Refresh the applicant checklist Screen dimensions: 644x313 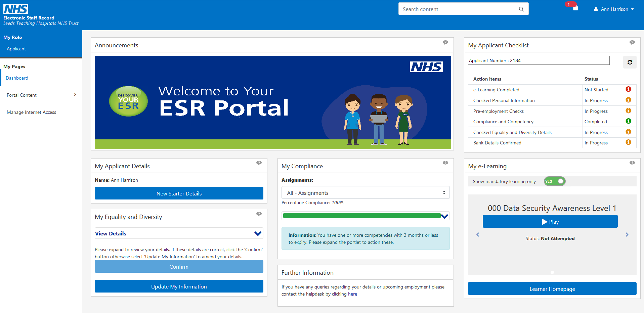(x=630, y=62)
